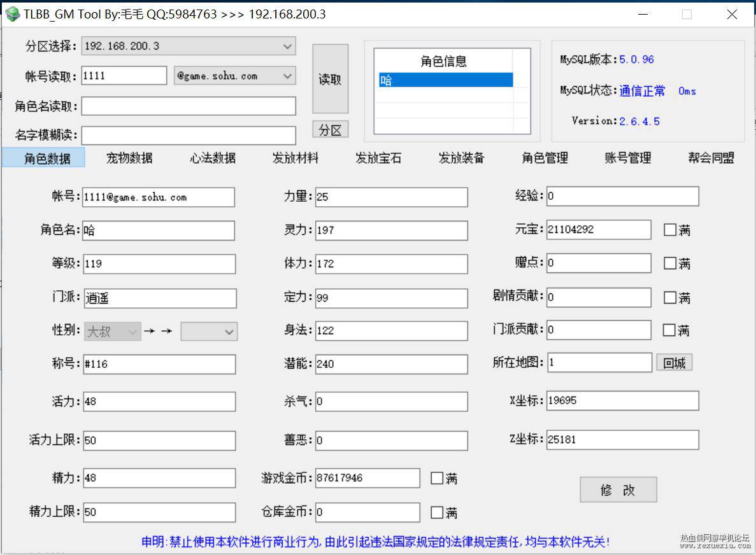Viewport: 756px width, 555px height.
Task: Click the Z坐标 field showing 25181
Action: (x=622, y=440)
